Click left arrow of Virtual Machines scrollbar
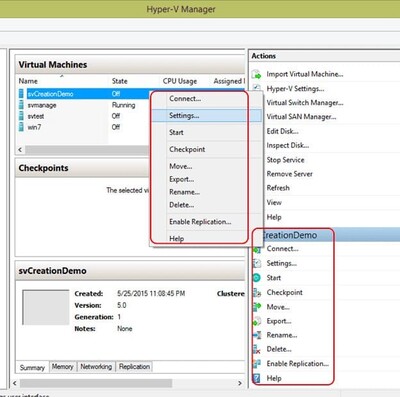400x397 pixels. (20, 150)
